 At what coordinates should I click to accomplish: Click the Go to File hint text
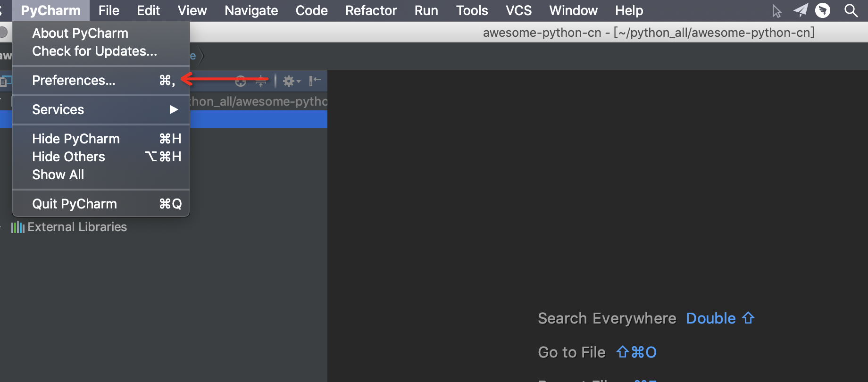click(572, 352)
